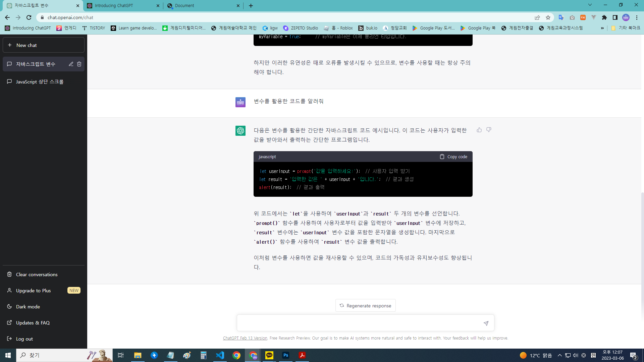Click the Regenerate response button
This screenshot has height=362, width=644.
coord(365,305)
